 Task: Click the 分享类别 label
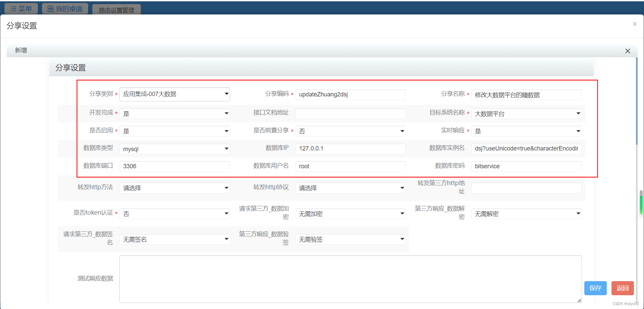tap(101, 94)
